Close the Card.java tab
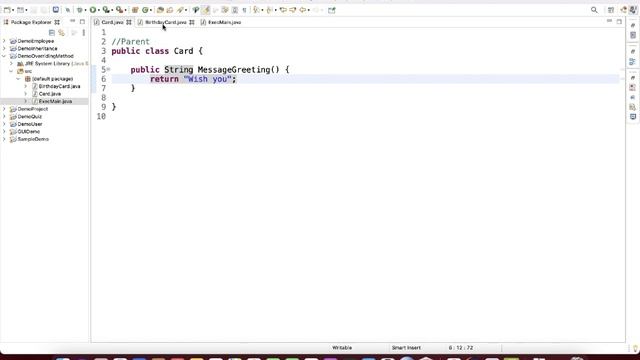 129,22
